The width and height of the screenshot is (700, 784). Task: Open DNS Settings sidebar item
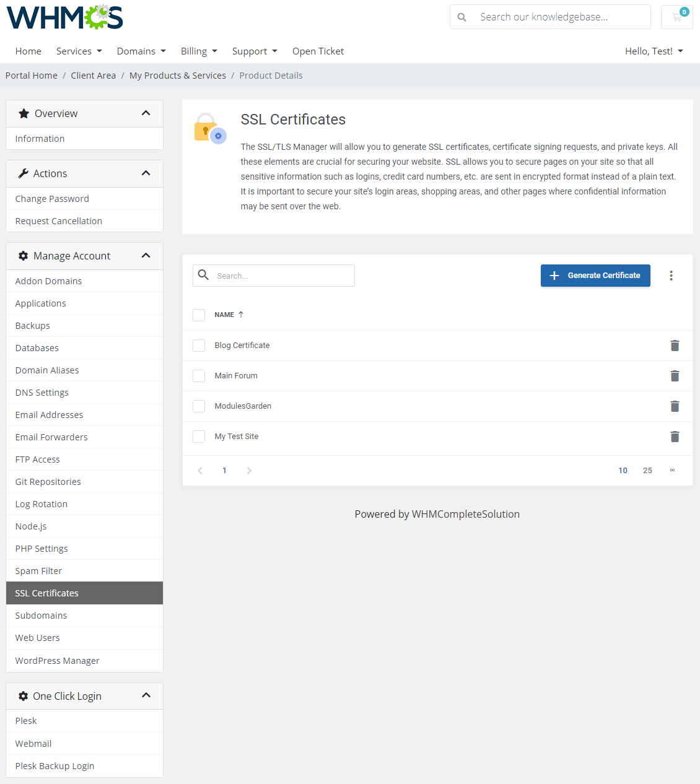coord(84,393)
